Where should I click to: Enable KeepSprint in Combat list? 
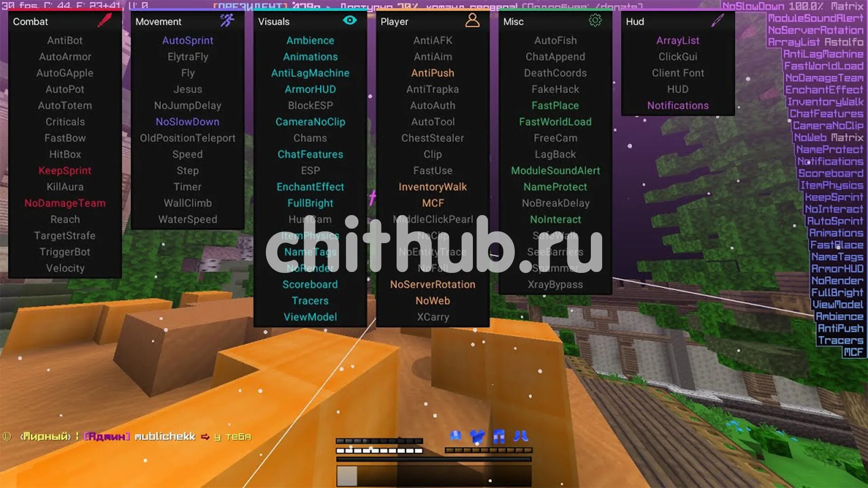(x=63, y=170)
